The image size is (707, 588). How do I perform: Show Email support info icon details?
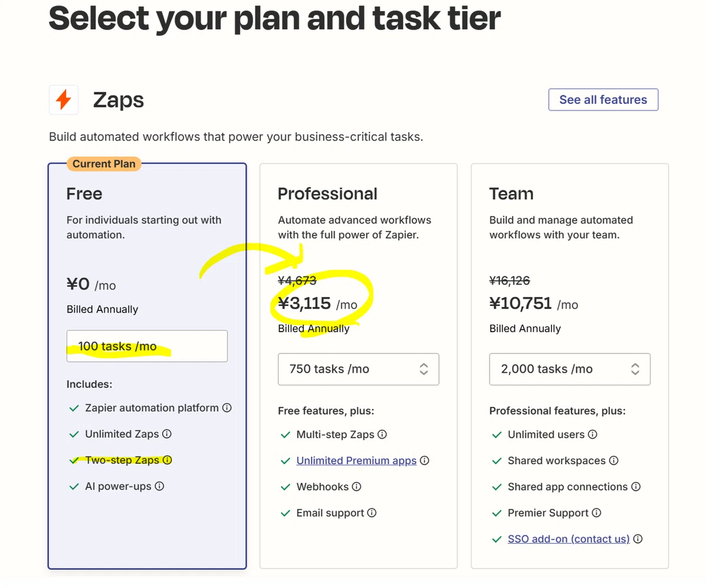(372, 513)
